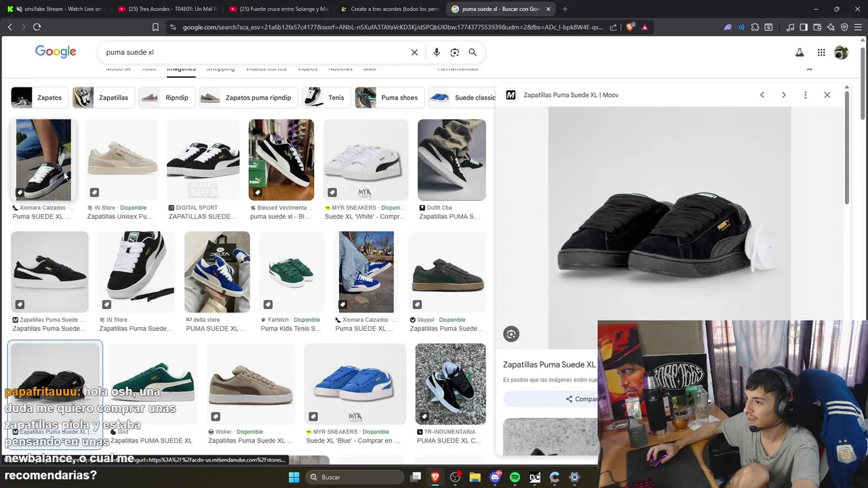Switch to Tres Acordes T04E01 tab
Image resolution: width=868 pixels, height=488 pixels.
pos(166,9)
